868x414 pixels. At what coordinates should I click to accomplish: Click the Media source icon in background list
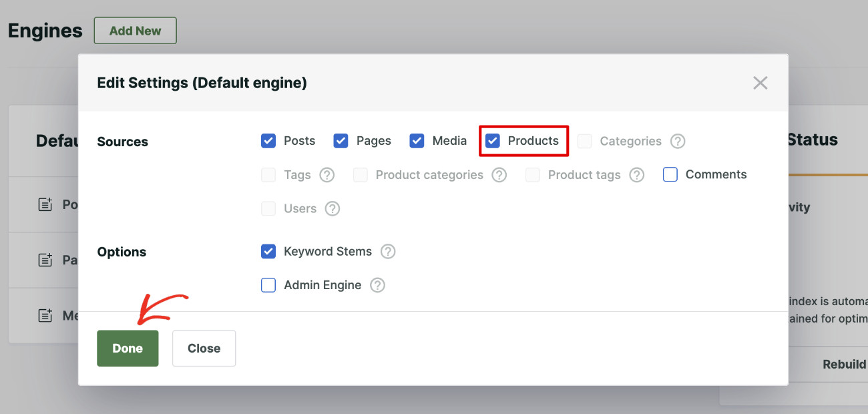pos(45,315)
